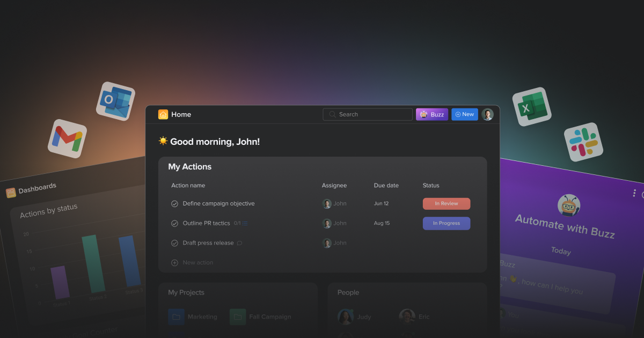Sort by Due date column header

point(386,186)
